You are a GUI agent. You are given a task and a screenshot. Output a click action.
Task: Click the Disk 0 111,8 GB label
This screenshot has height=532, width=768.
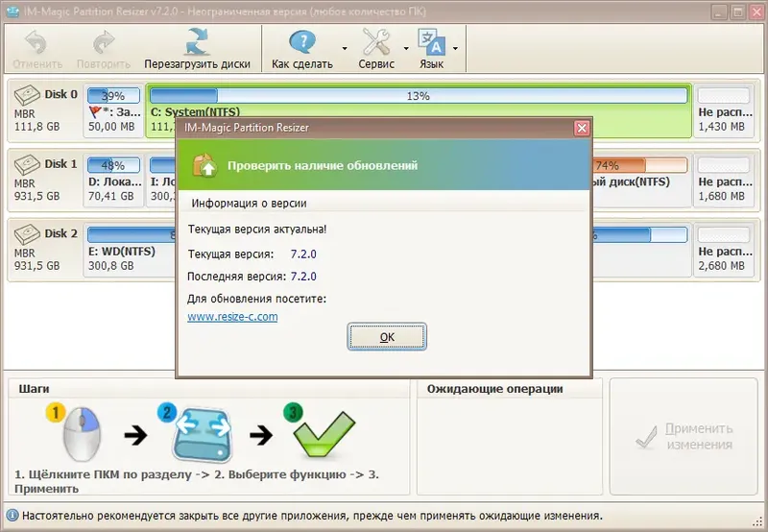36,127
